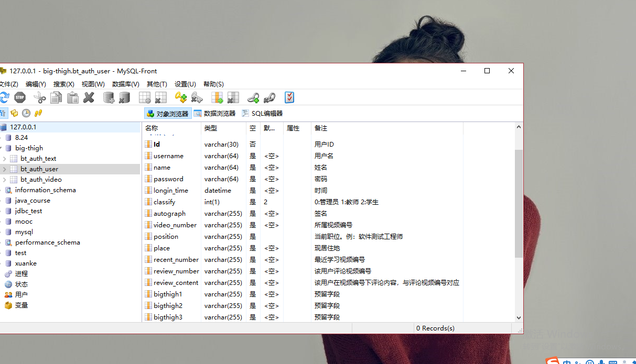The height and width of the screenshot is (364, 636).
Task: Click the add foreign key link icon
Action: [253, 97]
